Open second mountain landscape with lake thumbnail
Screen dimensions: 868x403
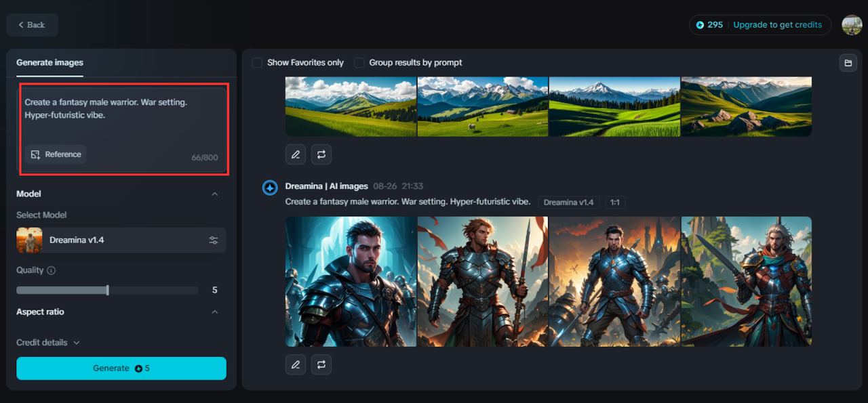(x=483, y=106)
